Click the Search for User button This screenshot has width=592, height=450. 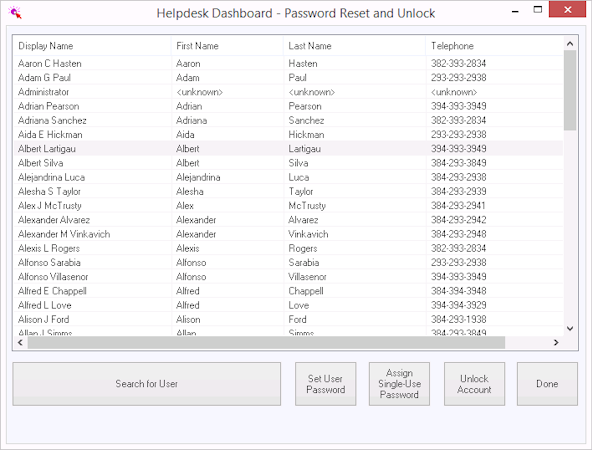pyautogui.click(x=146, y=384)
